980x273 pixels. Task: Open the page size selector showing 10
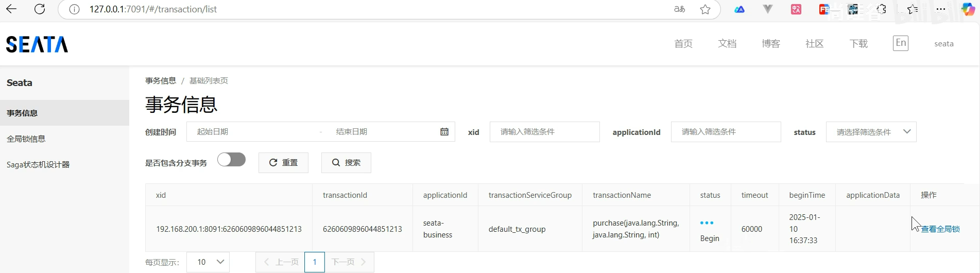208,262
